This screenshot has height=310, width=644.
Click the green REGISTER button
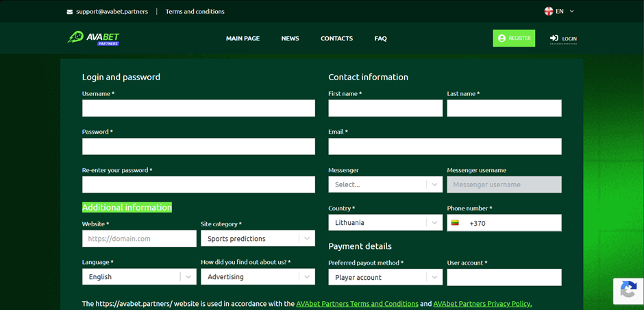point(514,38)
